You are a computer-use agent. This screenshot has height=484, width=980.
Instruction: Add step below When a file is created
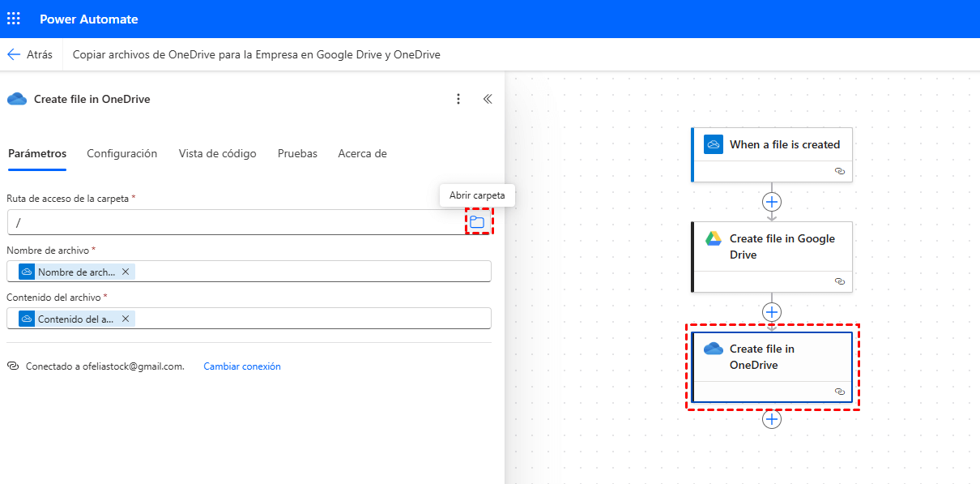click(x=772, y=201)
